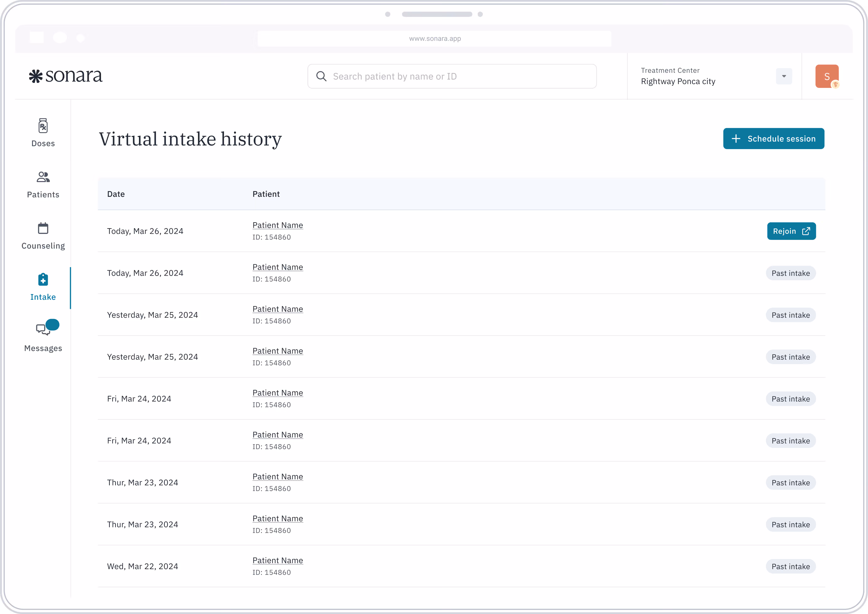
Task: Click the Virtual intake history heading
Action: point(190,139)
